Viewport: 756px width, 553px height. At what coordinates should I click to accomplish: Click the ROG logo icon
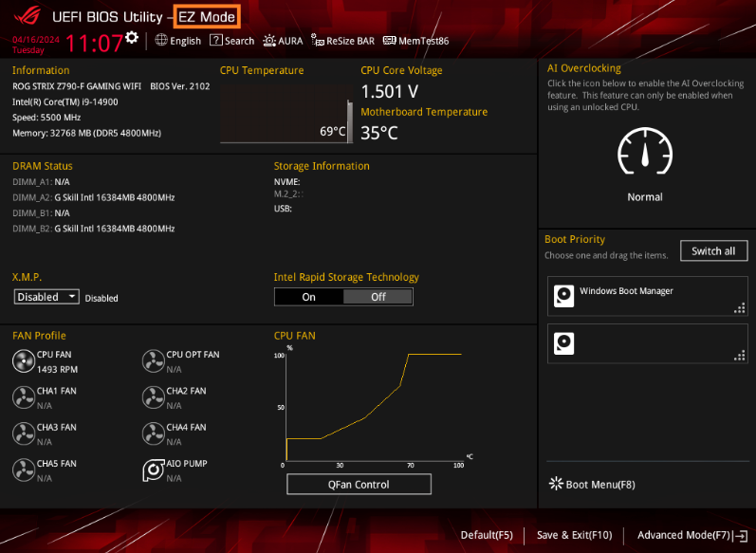point(27,15)
